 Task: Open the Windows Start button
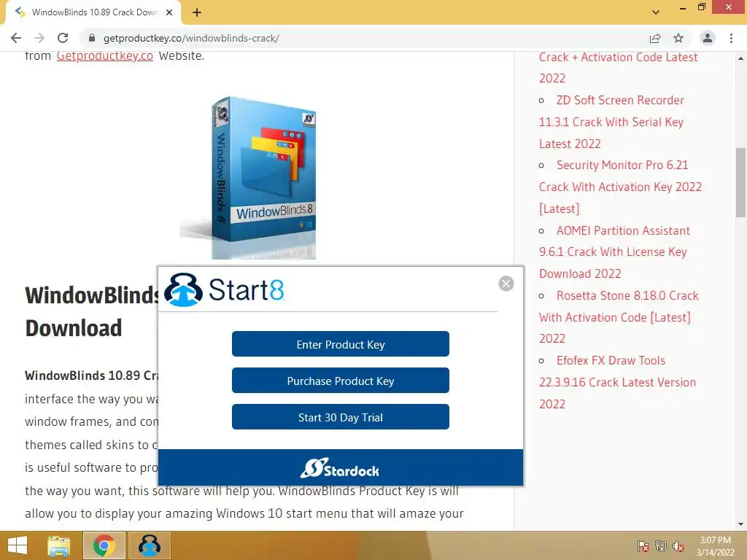pyautogui.click(x=18, y=545)
